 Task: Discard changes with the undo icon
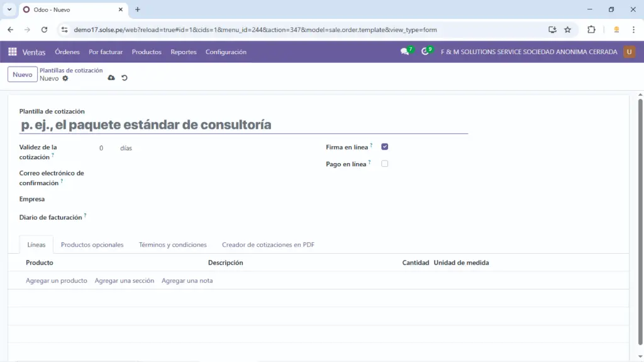pos(124,78)
